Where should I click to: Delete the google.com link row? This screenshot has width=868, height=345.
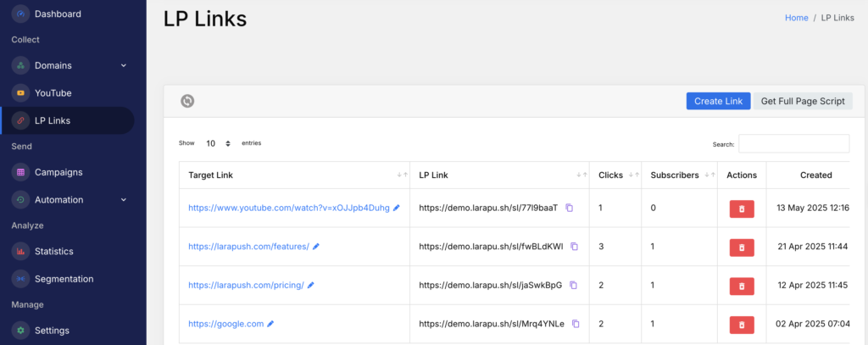tap(742, 325)
